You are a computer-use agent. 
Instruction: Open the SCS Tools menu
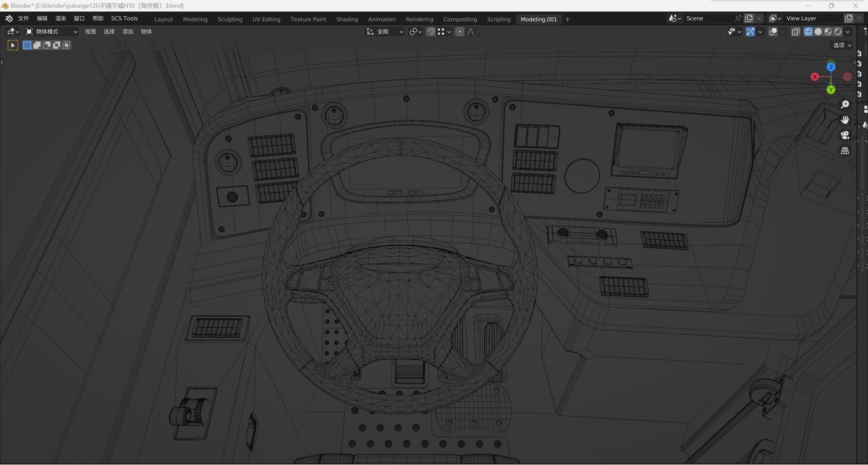click(124, 18)
